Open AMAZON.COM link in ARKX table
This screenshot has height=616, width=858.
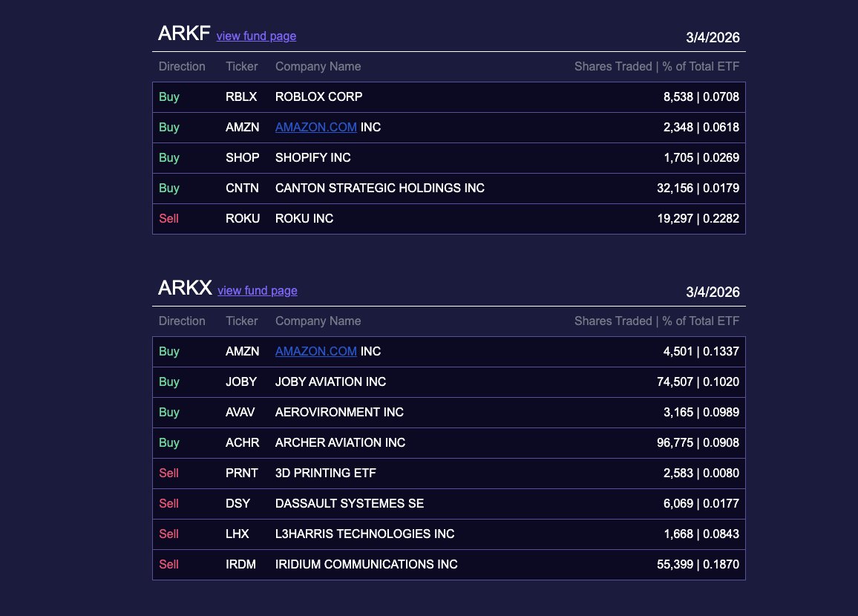[315, 351]
